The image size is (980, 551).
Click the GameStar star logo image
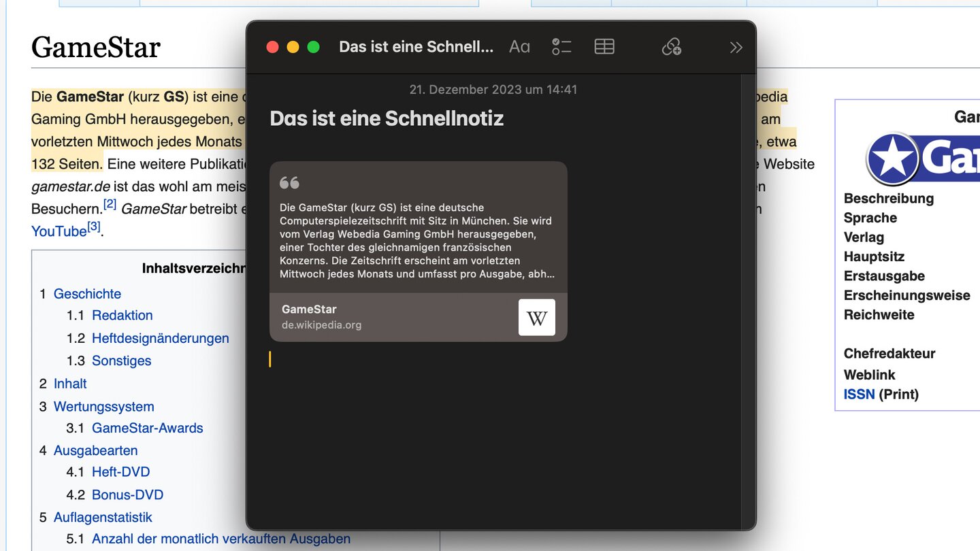click(x=893, y=159)
